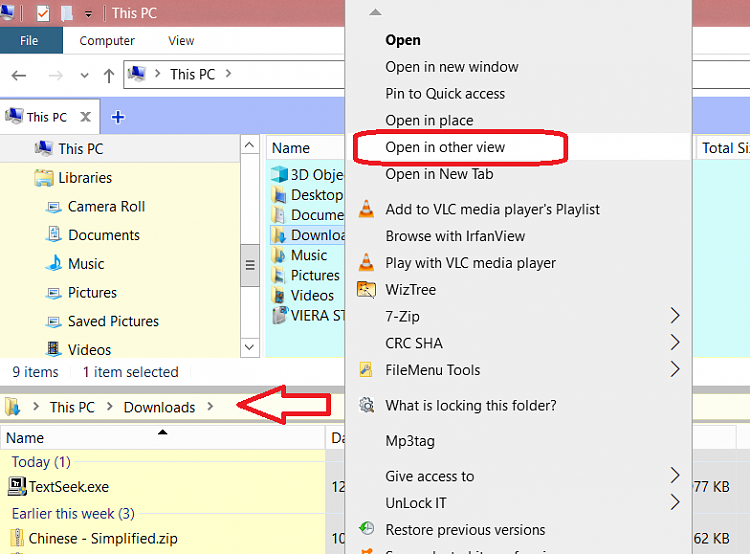Select the Pictures folder in file list
Screen dimensions: 750x554
click(x=306, y=275)
